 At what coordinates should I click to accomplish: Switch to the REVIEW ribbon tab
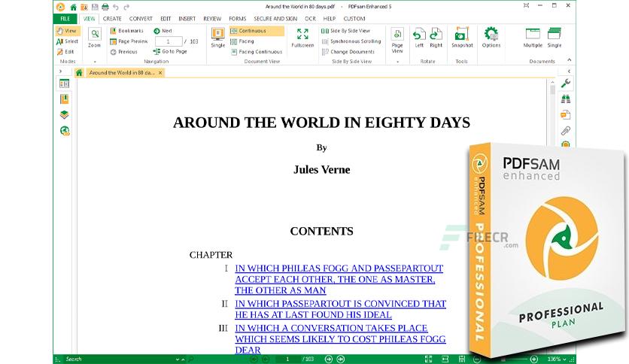(212, 19)
